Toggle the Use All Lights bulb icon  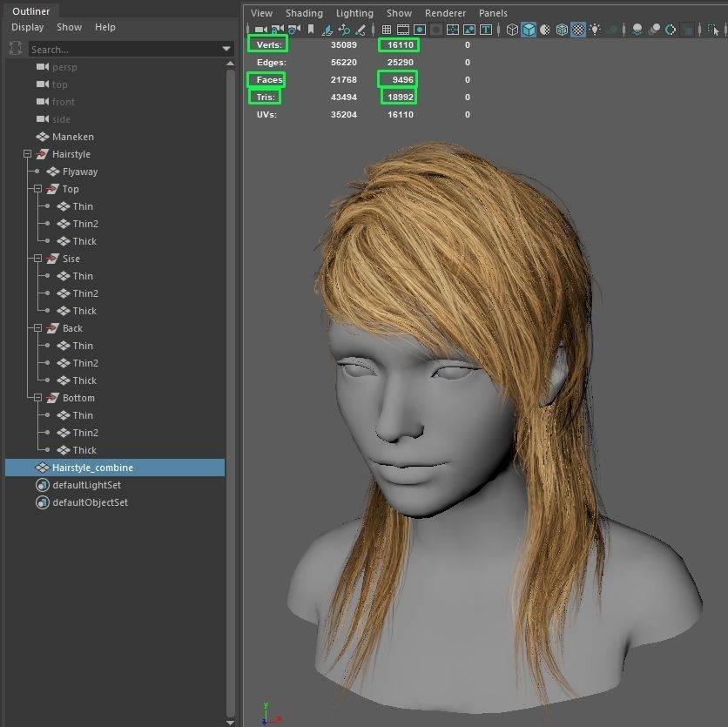point(595,30)
